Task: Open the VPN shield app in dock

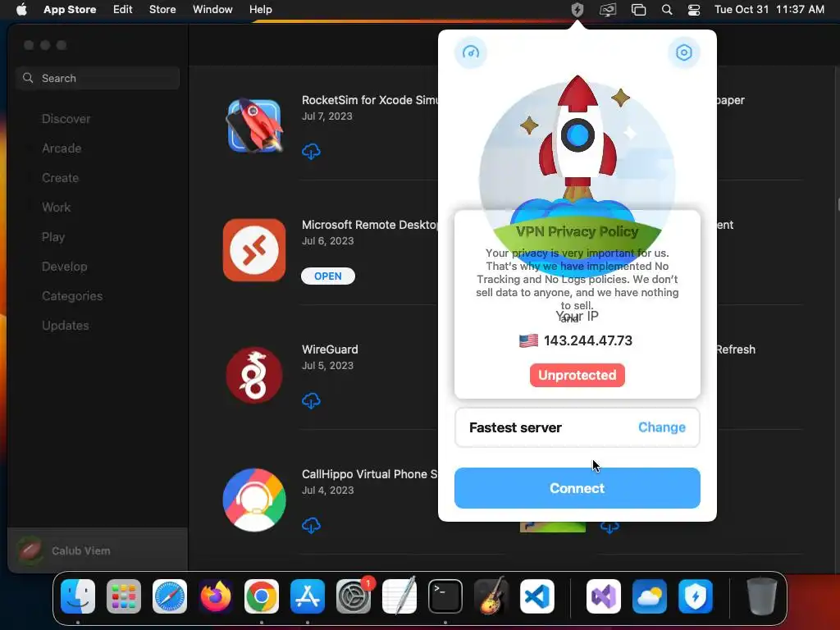Action: (x=696, y=596)
